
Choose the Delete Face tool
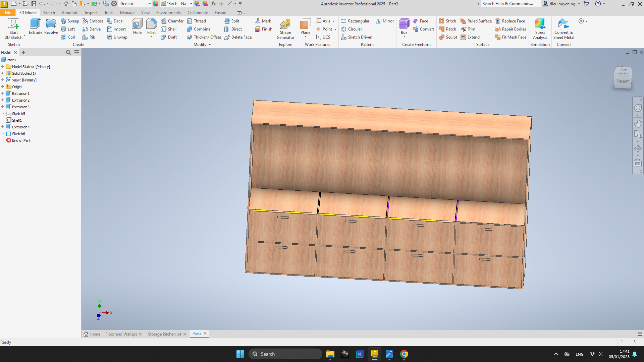click(x=238, y=37)
